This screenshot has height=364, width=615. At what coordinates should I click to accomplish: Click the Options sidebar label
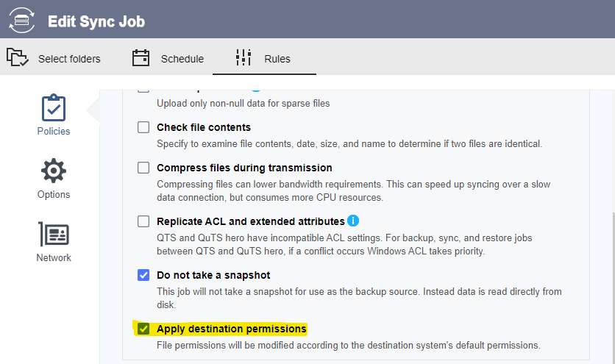(x=54, y=195)
